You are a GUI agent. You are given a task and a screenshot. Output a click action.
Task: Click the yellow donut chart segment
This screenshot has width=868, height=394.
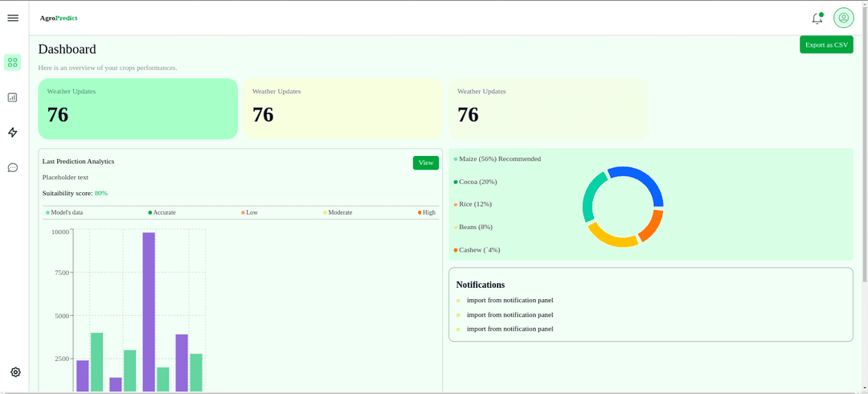[x=612, y=238]
